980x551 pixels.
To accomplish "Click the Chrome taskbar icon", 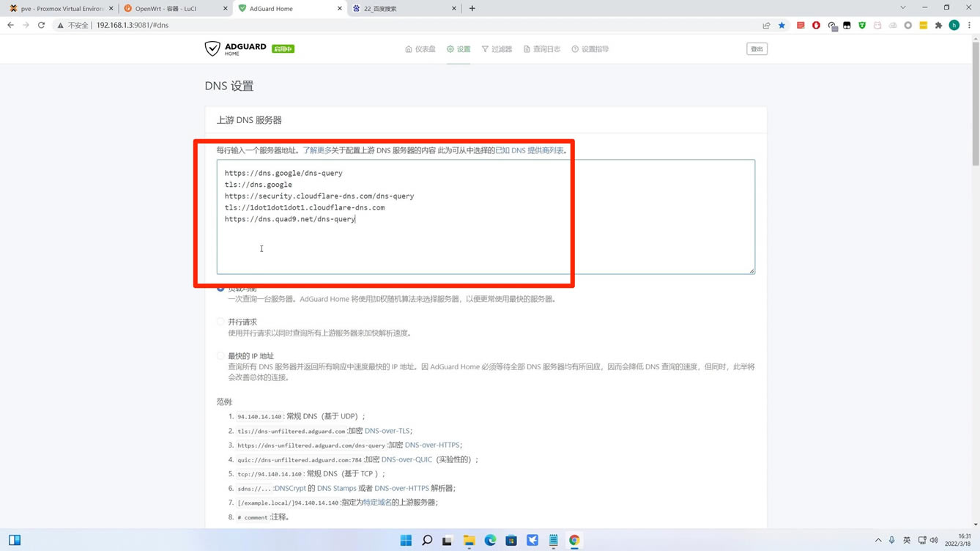I will (x=574, y=541).
